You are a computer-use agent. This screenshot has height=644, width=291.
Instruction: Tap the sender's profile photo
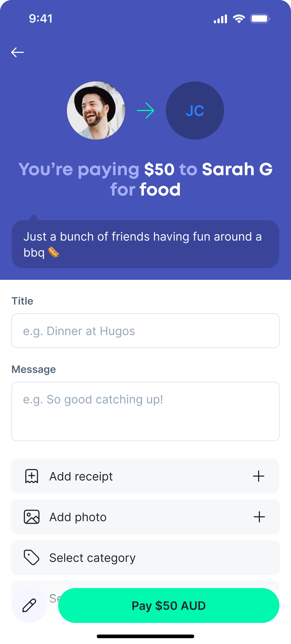pyautogui.click(x=96, y=110)
